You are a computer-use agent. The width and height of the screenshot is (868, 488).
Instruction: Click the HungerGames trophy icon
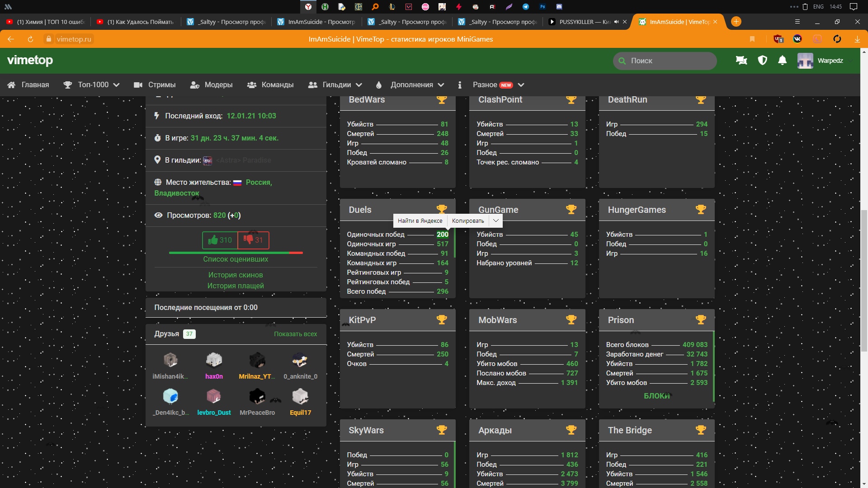click(701, 209)
